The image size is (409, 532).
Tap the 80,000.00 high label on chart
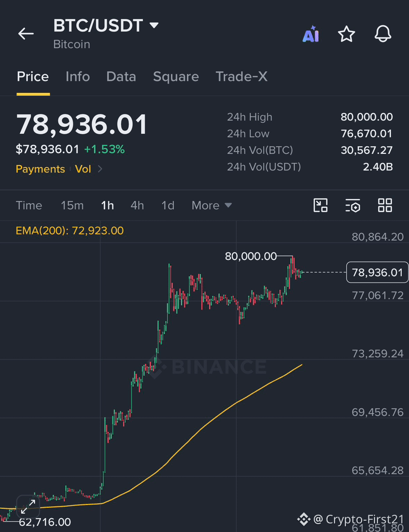[251, 256]
